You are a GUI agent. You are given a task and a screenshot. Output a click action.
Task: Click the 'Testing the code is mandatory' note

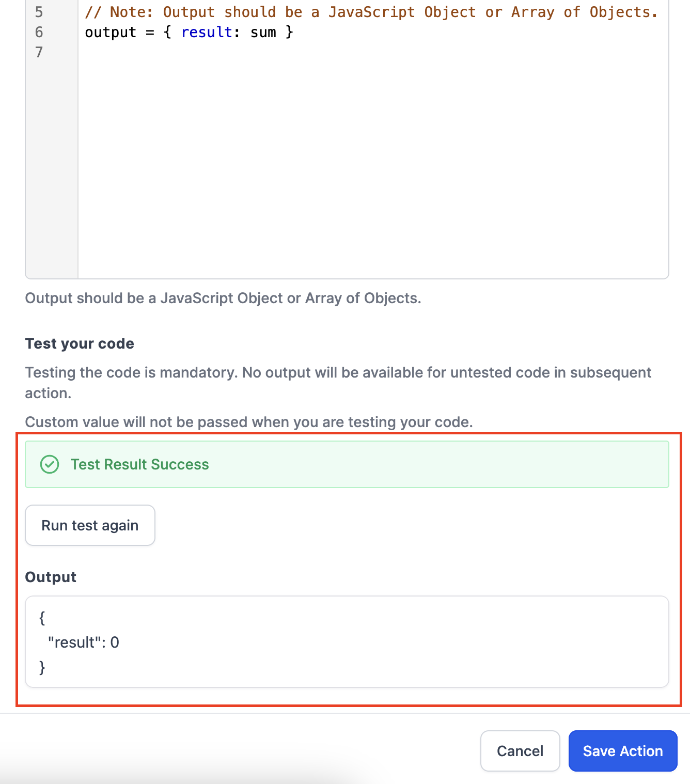pyautogui.click(x=338, y=372)
